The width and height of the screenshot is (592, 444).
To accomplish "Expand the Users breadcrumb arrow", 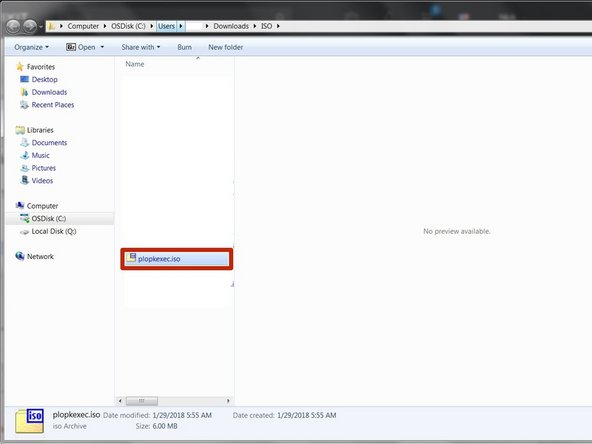I will (181, 26).
